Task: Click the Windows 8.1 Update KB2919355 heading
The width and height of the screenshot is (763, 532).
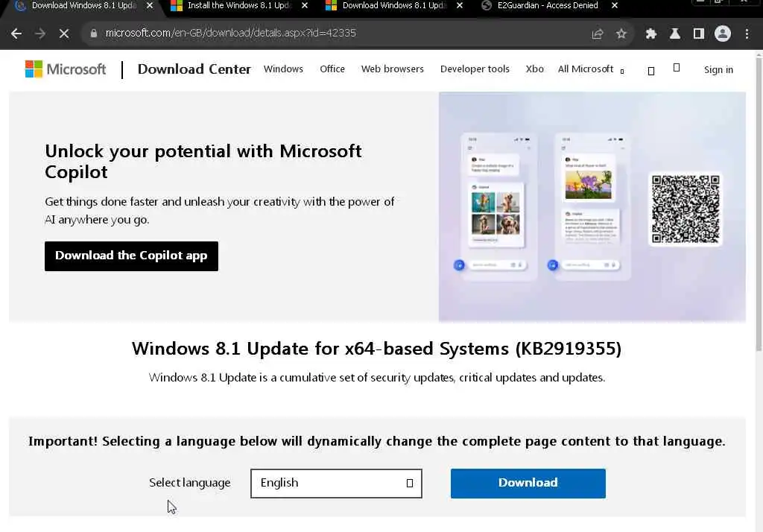Action: (x=376, y=349)
